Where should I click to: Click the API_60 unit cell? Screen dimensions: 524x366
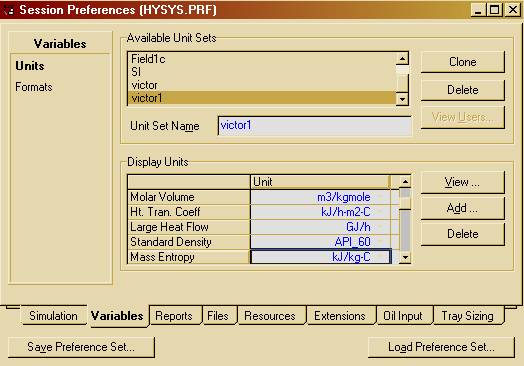[320, 242]
